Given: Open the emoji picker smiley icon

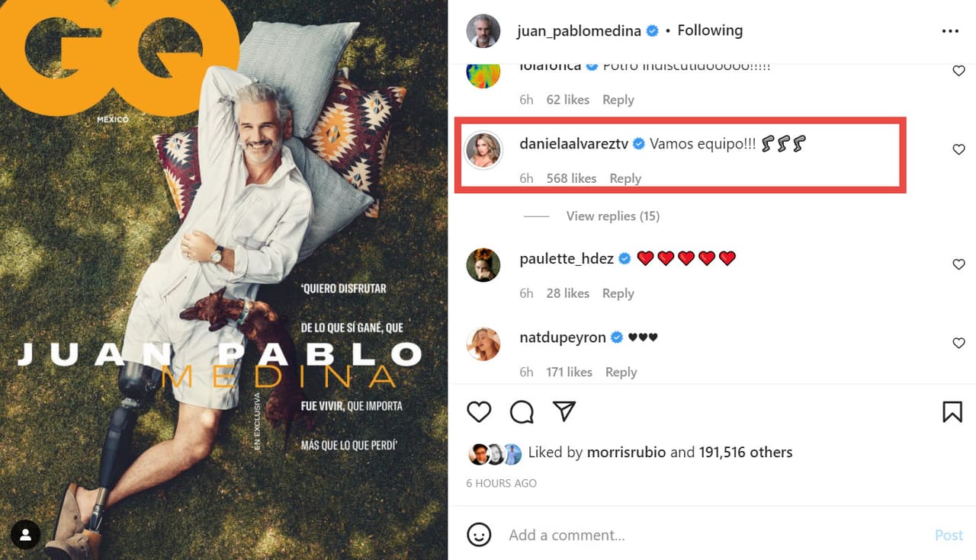Looking at the screenshot, I should click(479, 535).
